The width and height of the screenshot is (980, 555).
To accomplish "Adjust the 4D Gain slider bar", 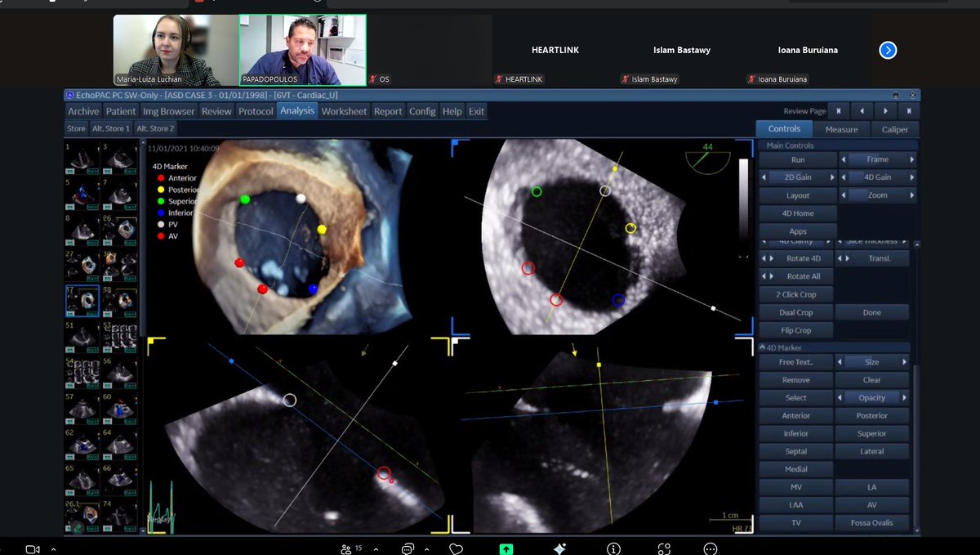I will point(878,177).
